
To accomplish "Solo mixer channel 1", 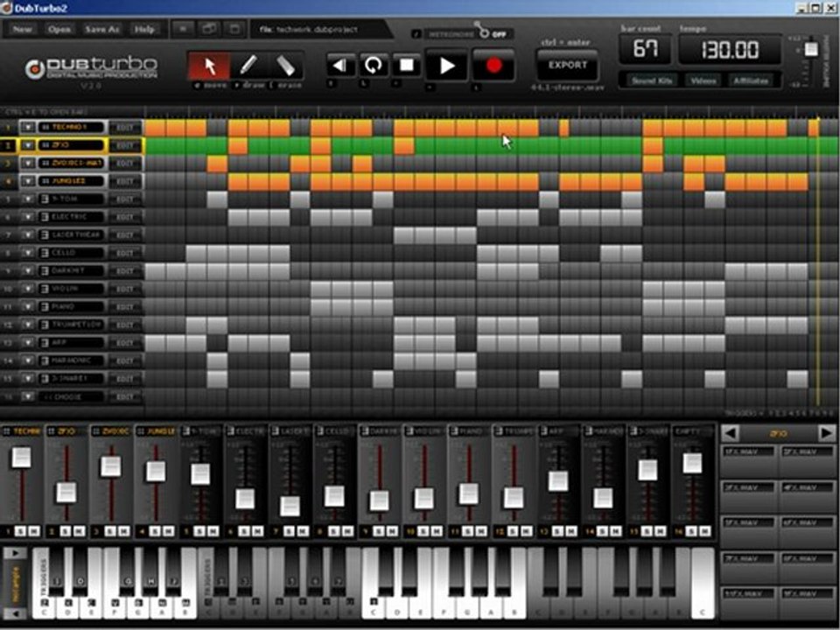I will click(20, 531).
